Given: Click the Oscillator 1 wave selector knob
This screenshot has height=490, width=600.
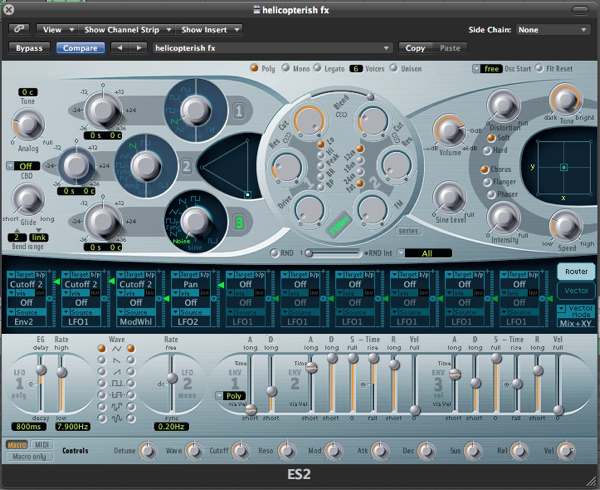Looking at the screenshot, I should (196, 111).
